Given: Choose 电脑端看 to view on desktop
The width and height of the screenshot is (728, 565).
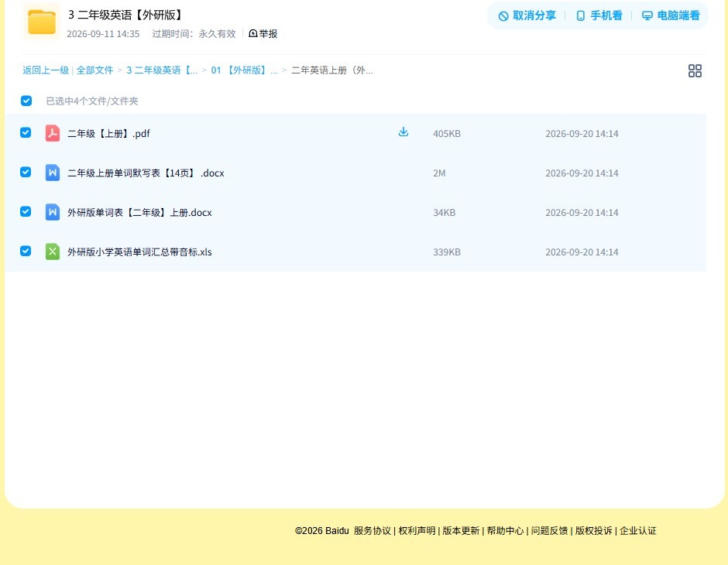Looking at the screenshot, I should coord(671,15).
